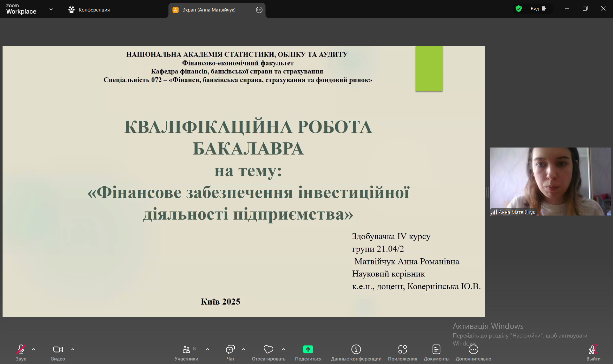Click the green Поделиться share button
613x364 pixels.
(x=308, y=350)
